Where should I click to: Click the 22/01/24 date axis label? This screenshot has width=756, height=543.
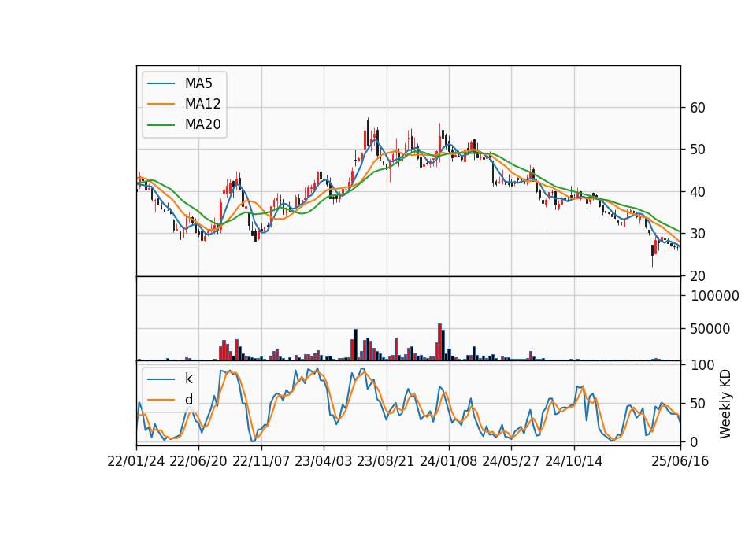[x=136, y=461]
